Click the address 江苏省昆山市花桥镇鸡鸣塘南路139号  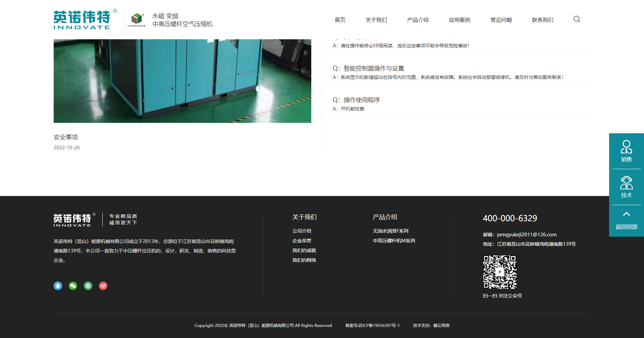click(x=536, y=244)
